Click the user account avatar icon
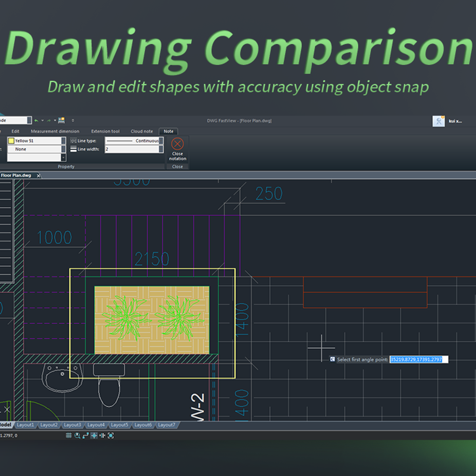 pos(438,121)
